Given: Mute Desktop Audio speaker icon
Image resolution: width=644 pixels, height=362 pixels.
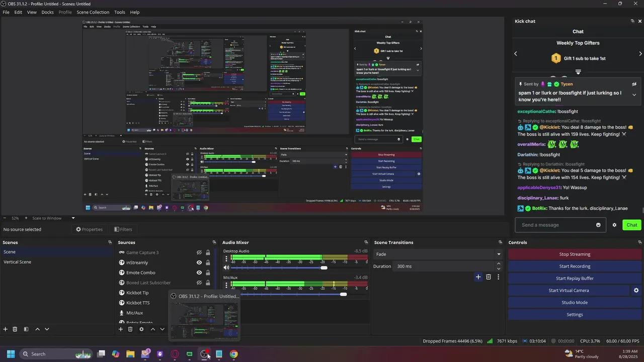Looking at the screenshot, I should 226,267.
